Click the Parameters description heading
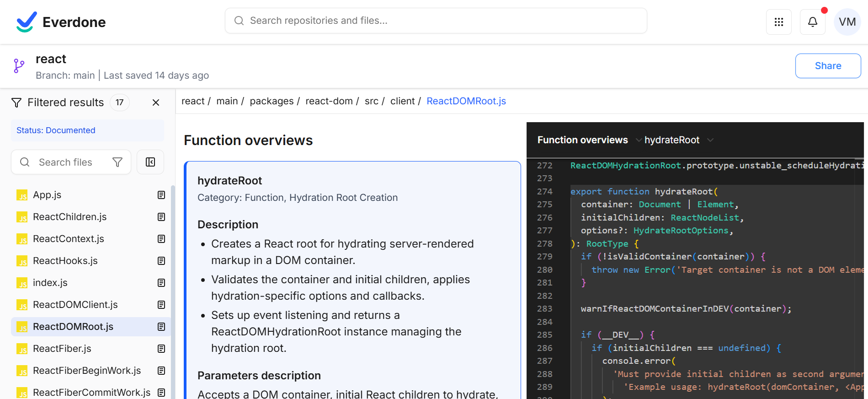Viewport: 868px width, 399px height. click(259, 376)
